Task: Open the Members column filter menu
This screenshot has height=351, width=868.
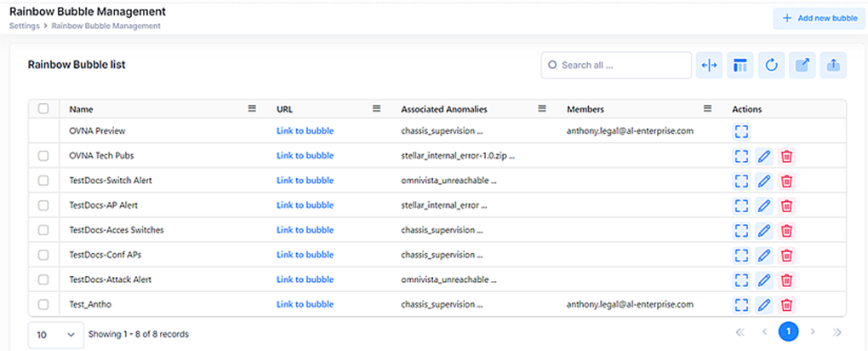Action: click(707, 109)
